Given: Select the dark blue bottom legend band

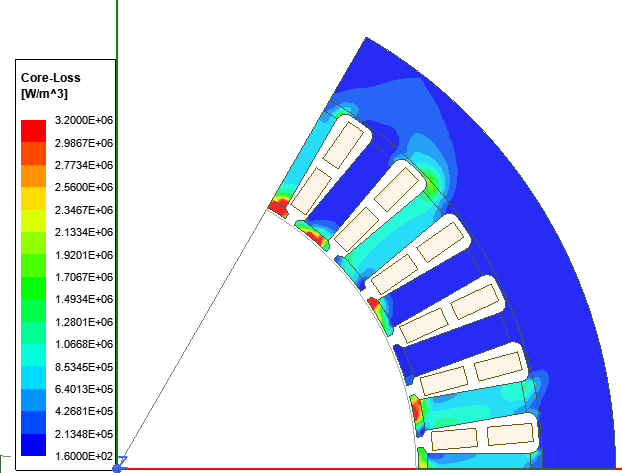Looking at the screenshot, I should [33, 445].
